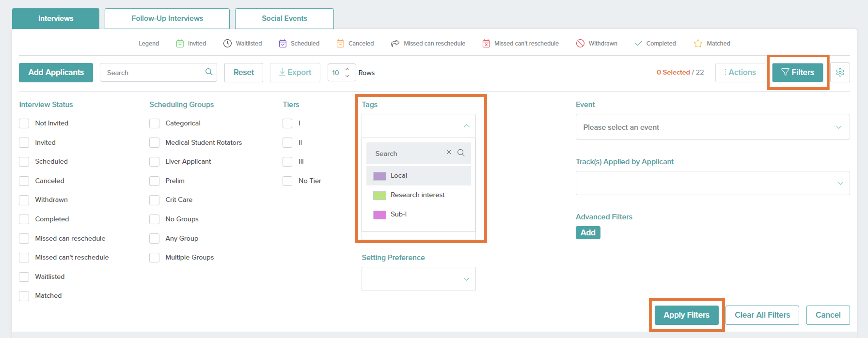Check the Invited interview status box
This screenshot has height=338, width=868.
pyautogui.click(x=24, y=142)
